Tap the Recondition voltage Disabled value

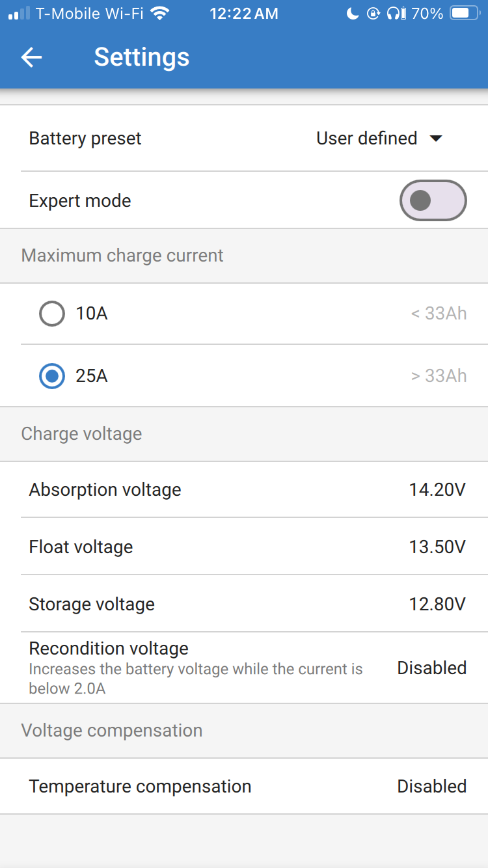pos(431,668)
